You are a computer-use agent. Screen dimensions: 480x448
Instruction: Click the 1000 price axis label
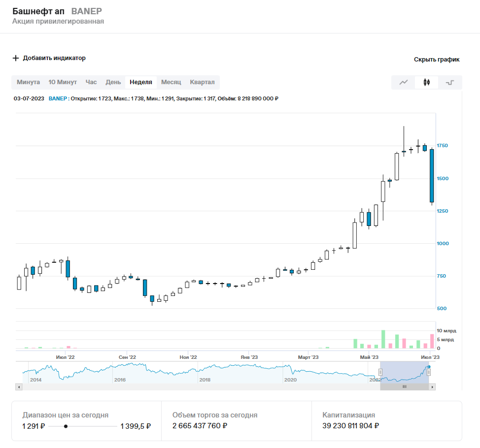click(443, 243)
